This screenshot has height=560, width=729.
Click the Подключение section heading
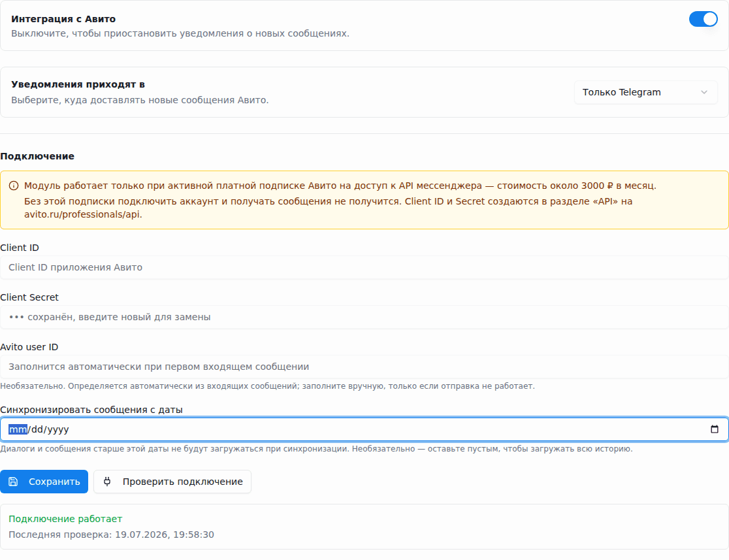(x=37, y=156)
